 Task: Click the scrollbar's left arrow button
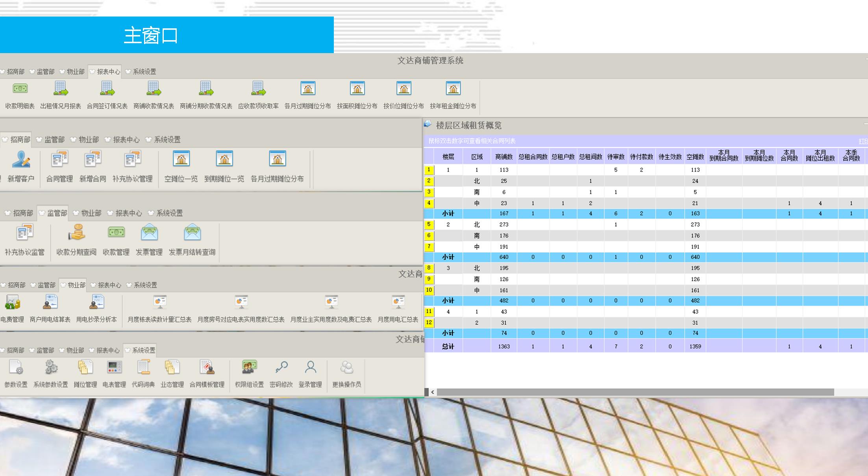point(433,392)
